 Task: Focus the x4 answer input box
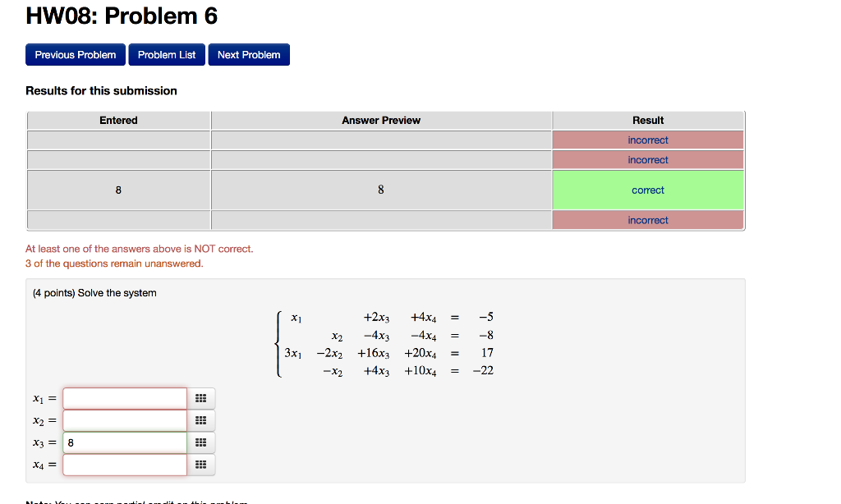pos(124,465)
